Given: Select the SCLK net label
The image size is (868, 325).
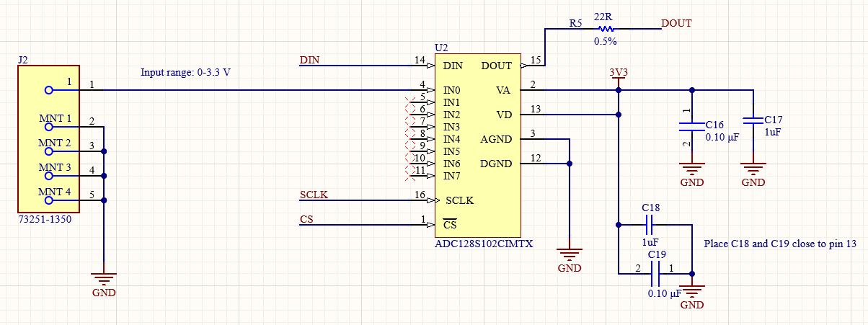Looking at the screenshot, I should coord(313,195).
